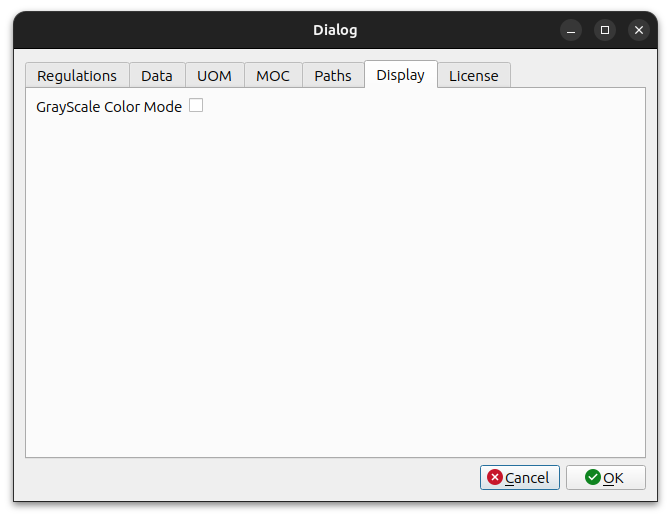Select the UOM tab

tap(214, 76)
